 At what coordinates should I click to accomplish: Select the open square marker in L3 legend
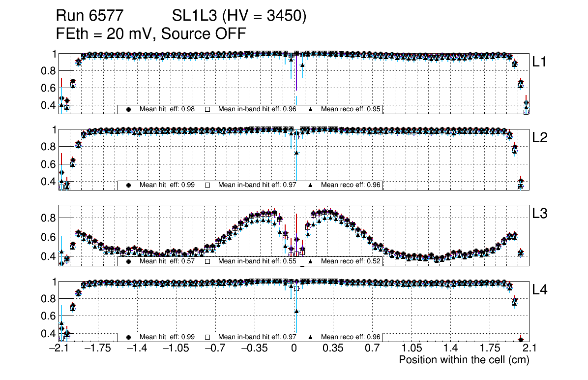pos(207,261)
